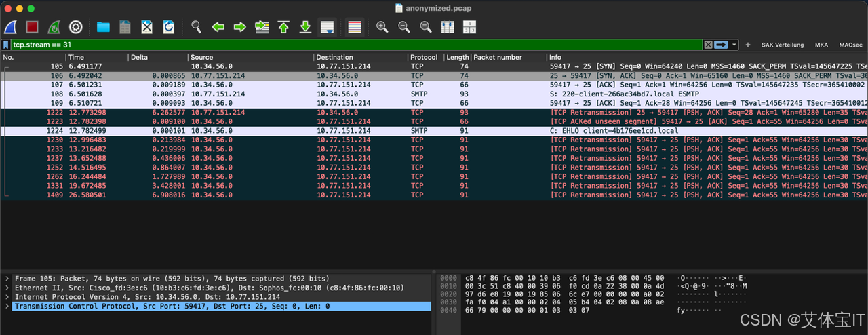The image size is (868, 335).
Task: Save this capture file icon
Action: tap(125, 27)
